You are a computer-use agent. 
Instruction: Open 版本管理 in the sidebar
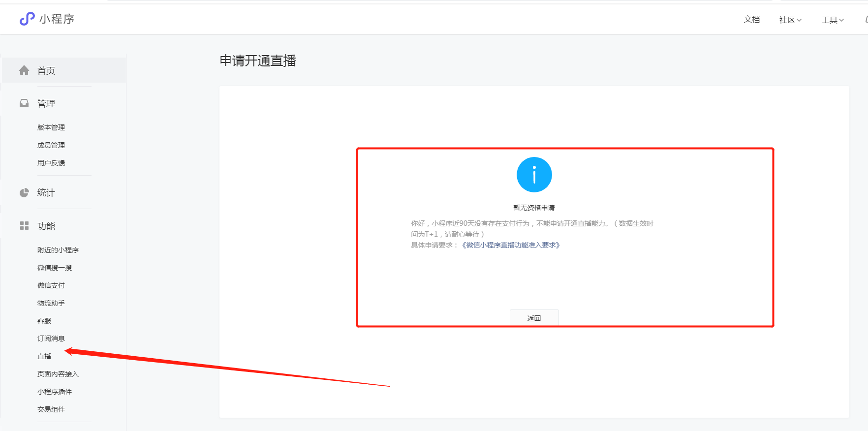pos(51,127)
